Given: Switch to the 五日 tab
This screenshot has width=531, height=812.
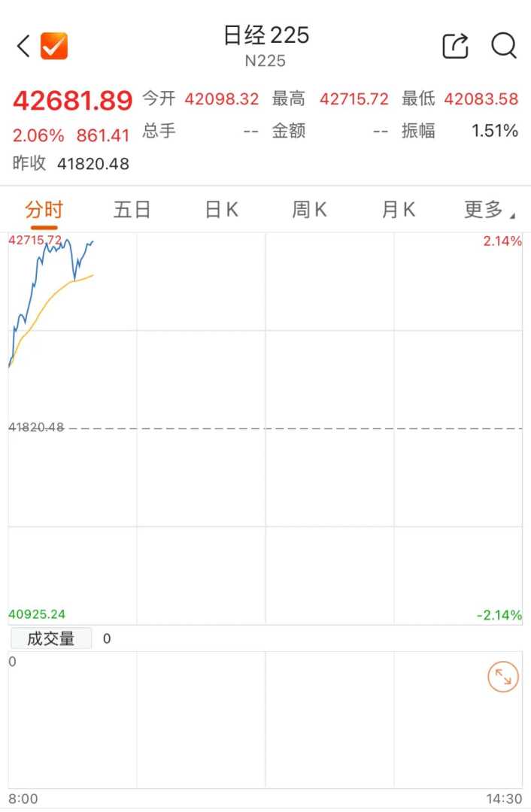Looking at the screenshot, I should (132, 210).
